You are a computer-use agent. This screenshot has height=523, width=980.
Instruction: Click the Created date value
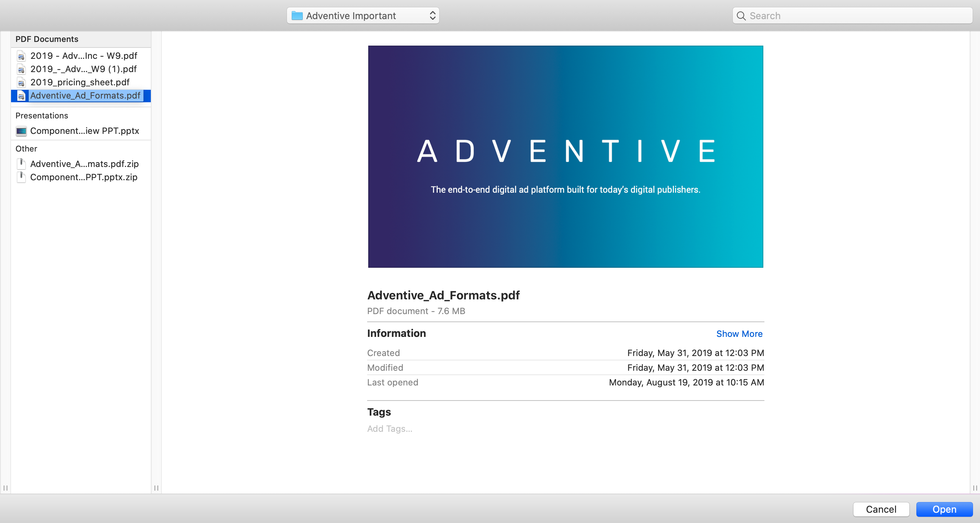click(x=695, y=353)
